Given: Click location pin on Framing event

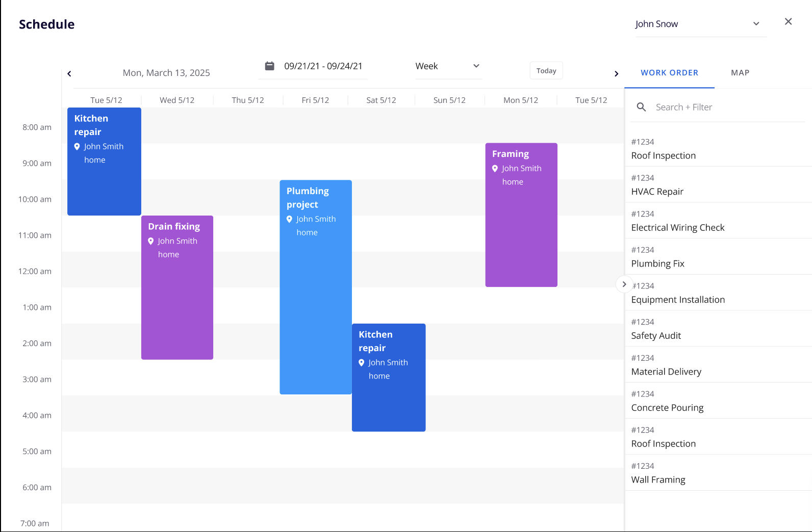Looking at the screenshot, I should tap(495, 168).
